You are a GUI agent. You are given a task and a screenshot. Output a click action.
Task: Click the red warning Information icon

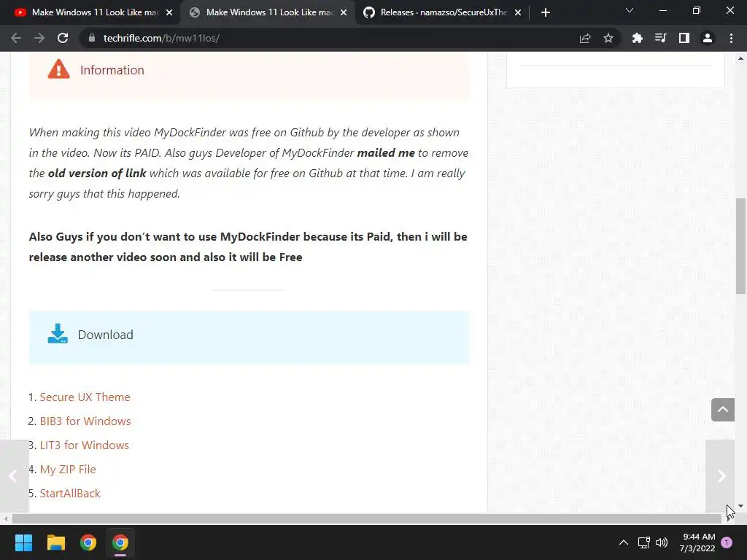tap(58, 69)
